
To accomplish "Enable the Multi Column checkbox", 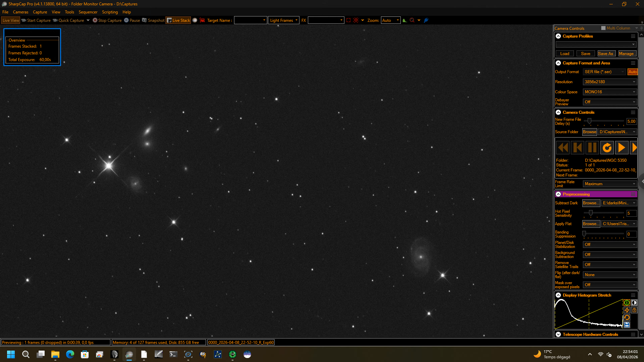I will [x=603, y=28].
